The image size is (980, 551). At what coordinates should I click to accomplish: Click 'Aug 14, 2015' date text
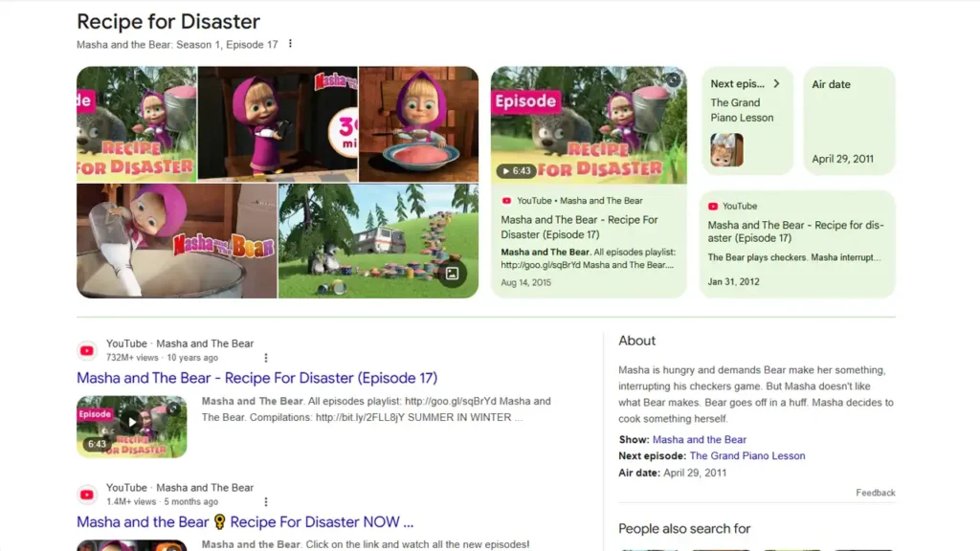[x=525, y=282]
